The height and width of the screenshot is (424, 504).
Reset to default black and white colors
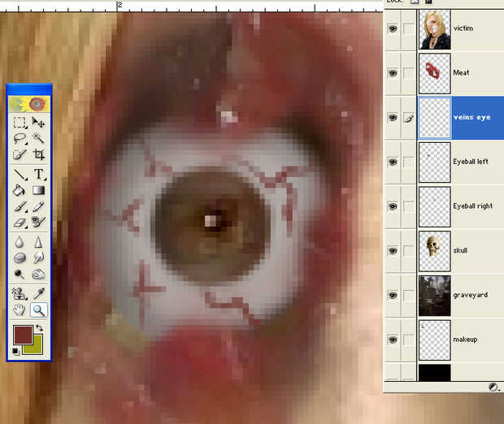[15, 352]
